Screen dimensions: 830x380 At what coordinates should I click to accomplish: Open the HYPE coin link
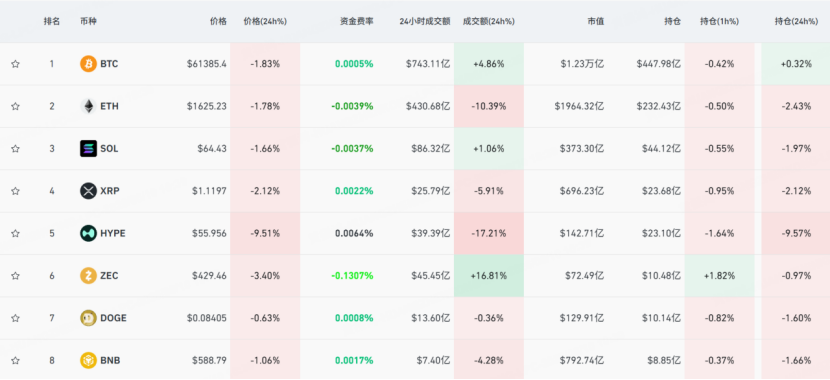[113, 233]
